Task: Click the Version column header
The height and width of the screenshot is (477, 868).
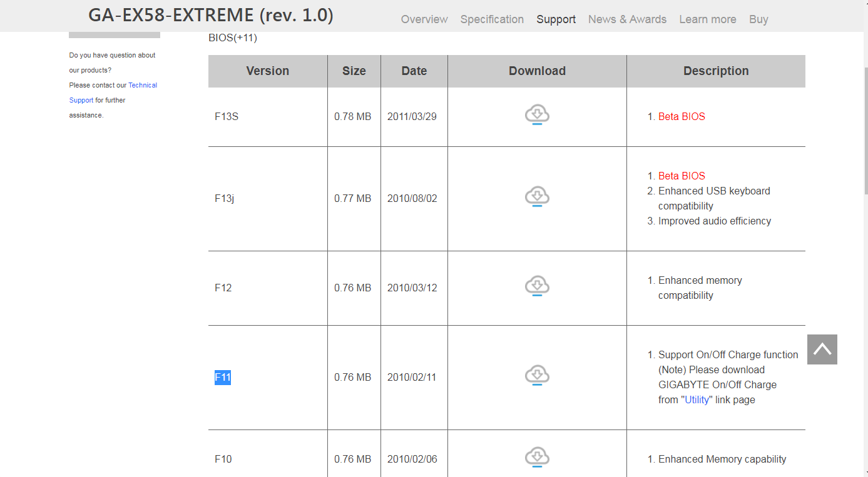Action: coord(268,71)
